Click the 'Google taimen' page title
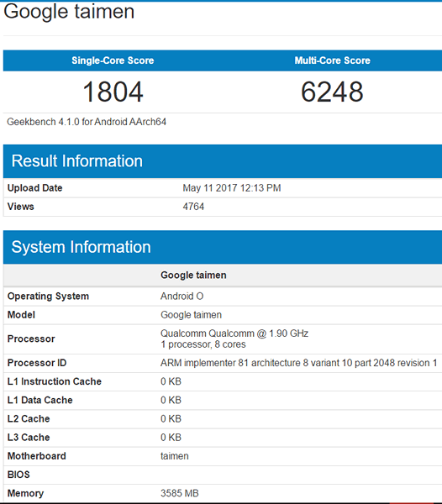This screenshot has height=504, width=442. tap(69, 12)
